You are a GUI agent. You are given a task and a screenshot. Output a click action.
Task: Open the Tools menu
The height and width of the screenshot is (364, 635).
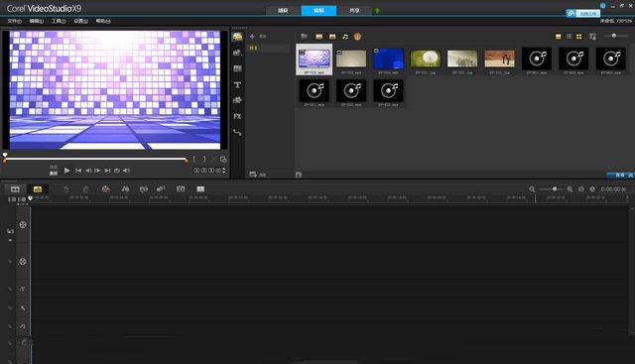[59, 21]
